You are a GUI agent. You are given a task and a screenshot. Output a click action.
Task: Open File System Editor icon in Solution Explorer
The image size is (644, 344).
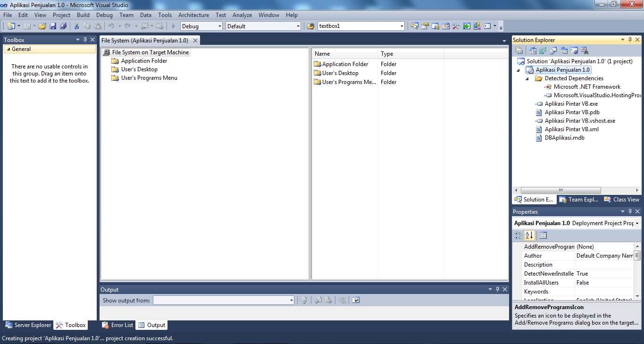533,50
